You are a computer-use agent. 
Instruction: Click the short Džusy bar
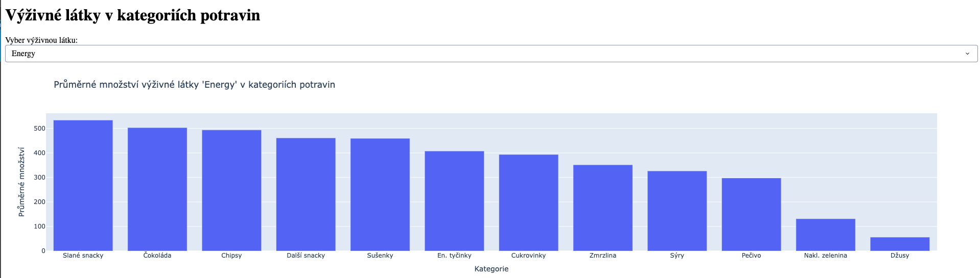[x=900, y=244]
